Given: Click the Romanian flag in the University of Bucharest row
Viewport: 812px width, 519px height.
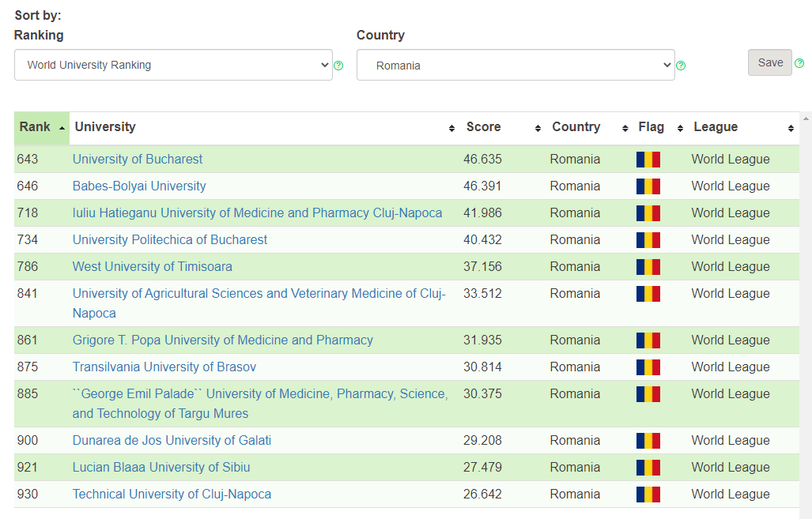Looking at the screenshot, I should pyautogui.click(x=648, y=159).
